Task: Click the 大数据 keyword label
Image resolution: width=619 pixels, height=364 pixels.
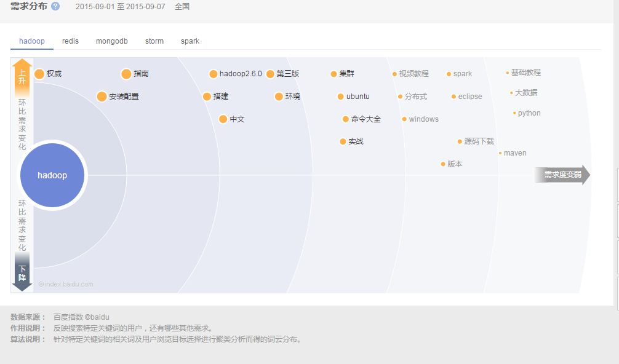Action: (x=526, y=93)
